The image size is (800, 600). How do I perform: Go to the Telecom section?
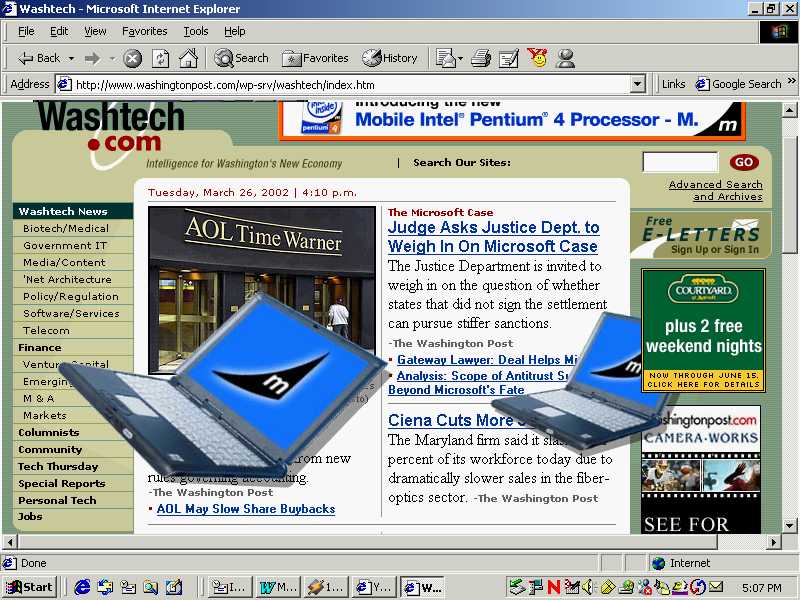pyautogui.click(x=46, y=331)
